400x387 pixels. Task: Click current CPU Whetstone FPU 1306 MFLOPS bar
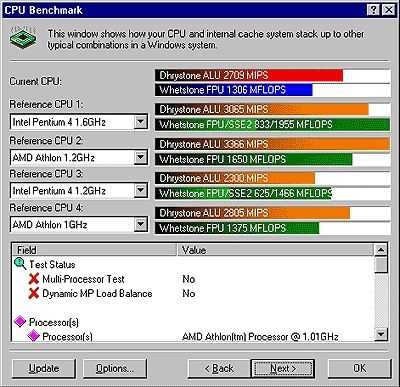click(x=272, y=90)
